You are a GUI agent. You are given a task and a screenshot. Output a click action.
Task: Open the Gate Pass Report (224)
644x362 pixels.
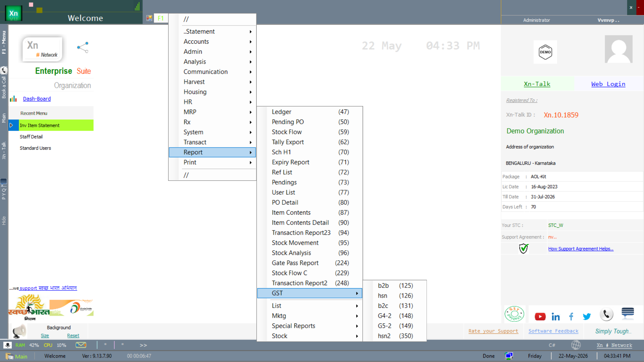coord(310,263)
